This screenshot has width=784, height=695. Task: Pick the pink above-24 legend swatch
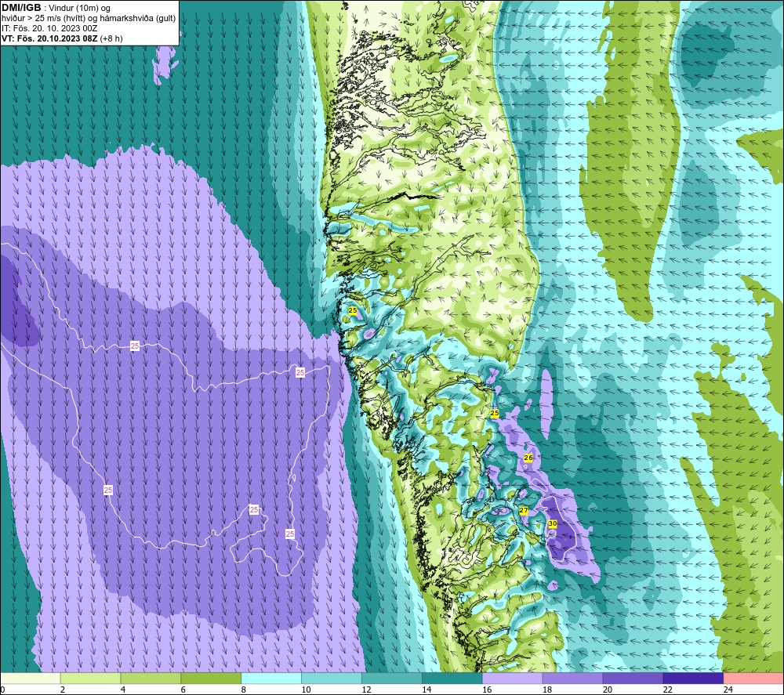point(753,678)
